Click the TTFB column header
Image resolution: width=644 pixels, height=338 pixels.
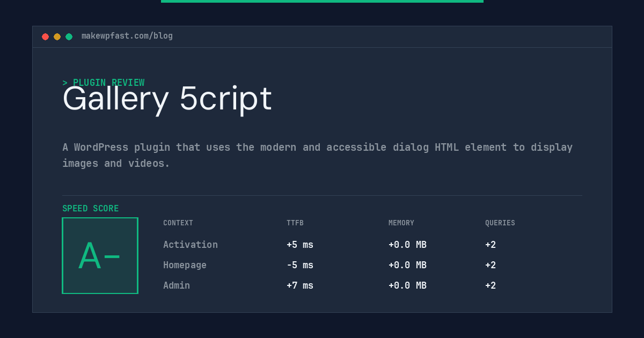tap(295, 223)
